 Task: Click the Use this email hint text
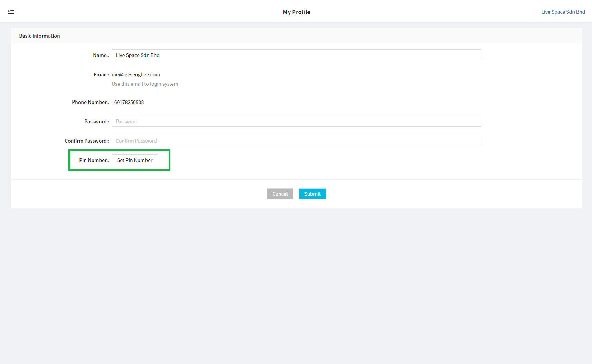click(x=145, y=84)
